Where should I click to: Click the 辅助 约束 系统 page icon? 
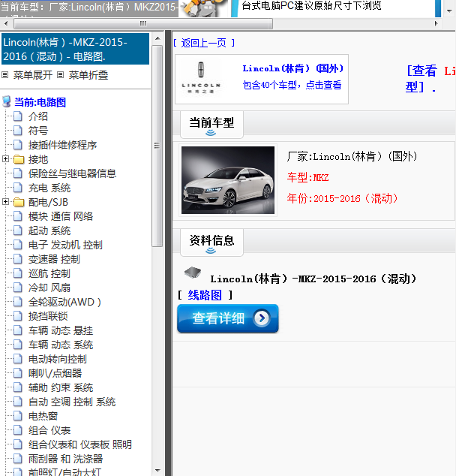pos(18,387)
